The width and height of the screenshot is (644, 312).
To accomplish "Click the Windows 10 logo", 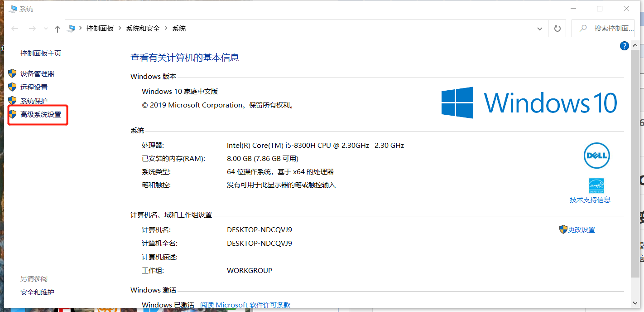I will pos(529,102).
